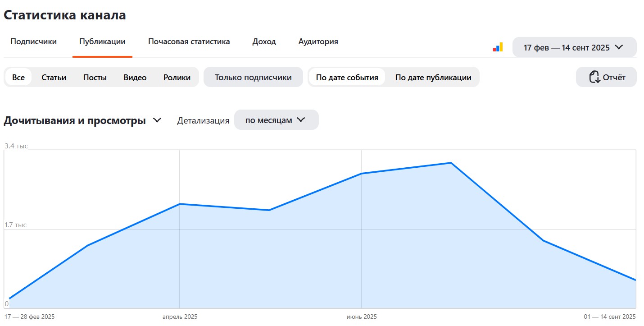Open the Подписчики tab
644x326 pixels.
tap(34, 41)
